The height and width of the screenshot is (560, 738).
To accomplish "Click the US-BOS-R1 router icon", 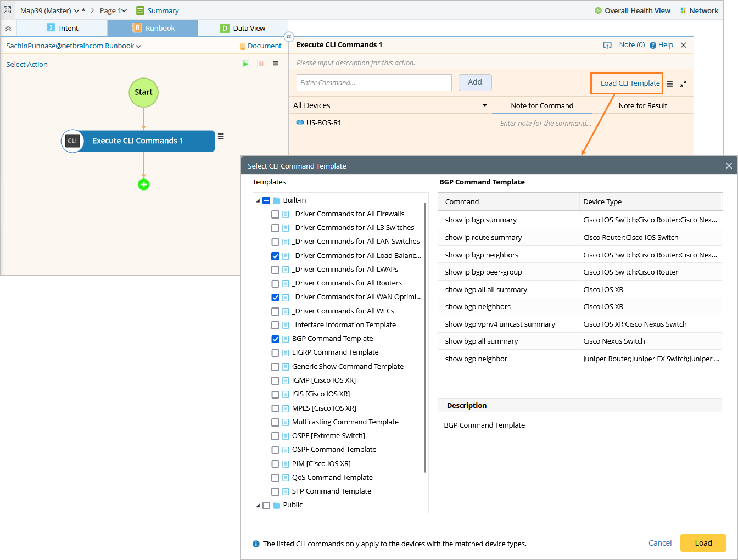I will (300, 122).
